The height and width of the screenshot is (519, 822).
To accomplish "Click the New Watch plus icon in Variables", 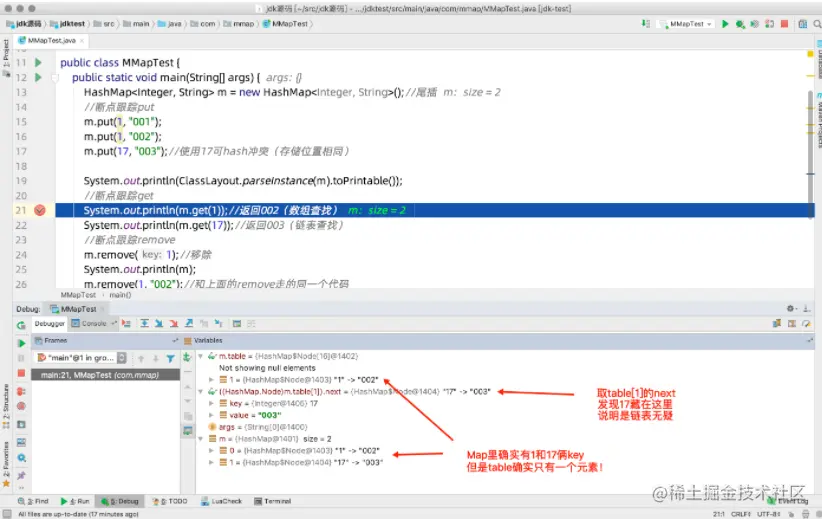I will pyautogui.click(x=187, y=358).
